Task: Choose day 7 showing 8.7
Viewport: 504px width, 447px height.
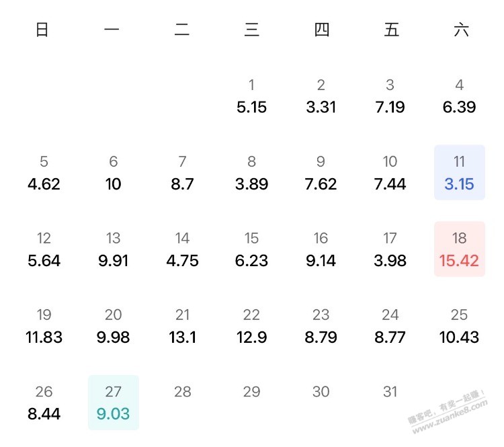Action: click(x=182, y=172)
